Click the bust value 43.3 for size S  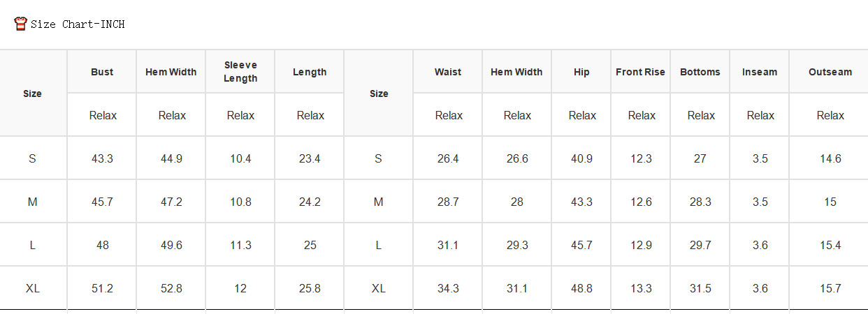coord(102,159)
